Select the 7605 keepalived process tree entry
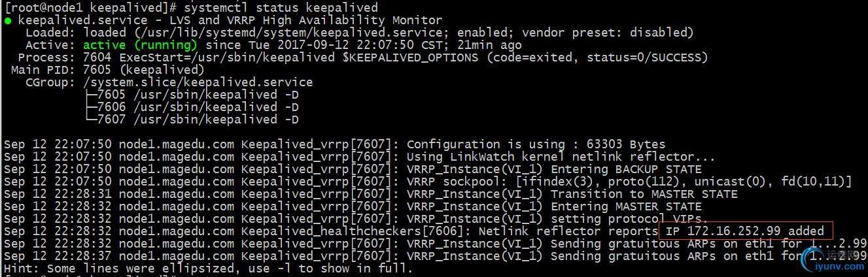This screenshot has height=277, width=868. 191,95
